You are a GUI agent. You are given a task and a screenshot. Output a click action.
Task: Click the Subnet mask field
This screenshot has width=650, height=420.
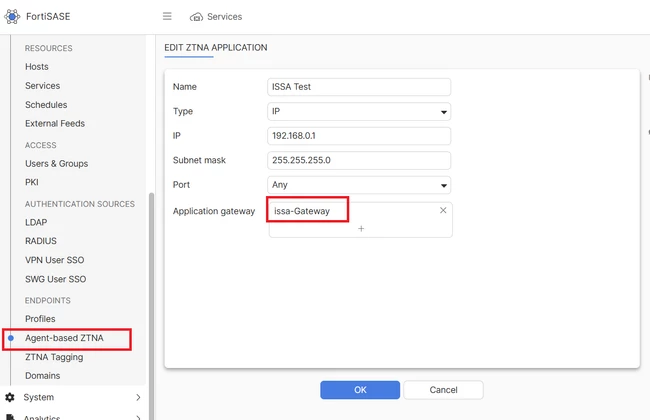[x=359, y=160]
